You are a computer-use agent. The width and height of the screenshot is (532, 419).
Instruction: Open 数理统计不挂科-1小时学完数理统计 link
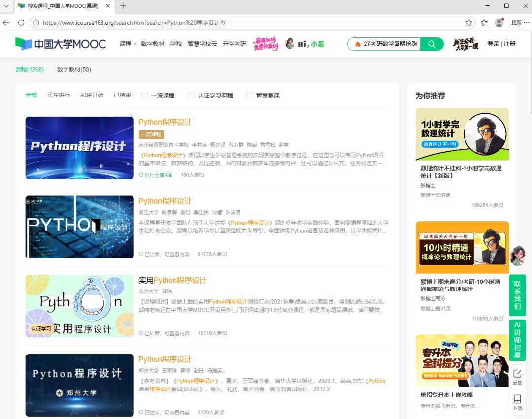pos(461,172)
